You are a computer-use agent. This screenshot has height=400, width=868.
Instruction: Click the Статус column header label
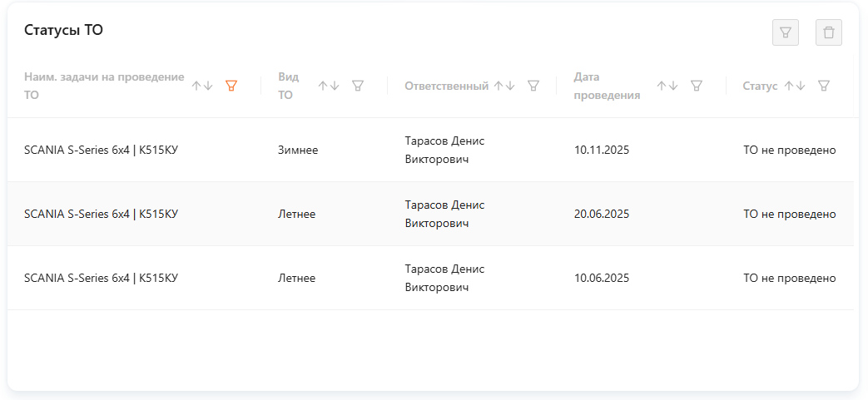[760, 86]
